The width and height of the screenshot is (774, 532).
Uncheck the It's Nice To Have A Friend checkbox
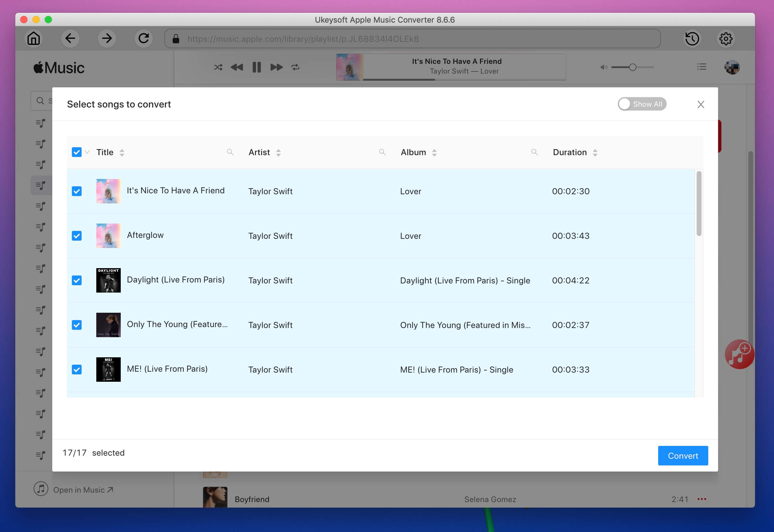click(x=76, y=191)
